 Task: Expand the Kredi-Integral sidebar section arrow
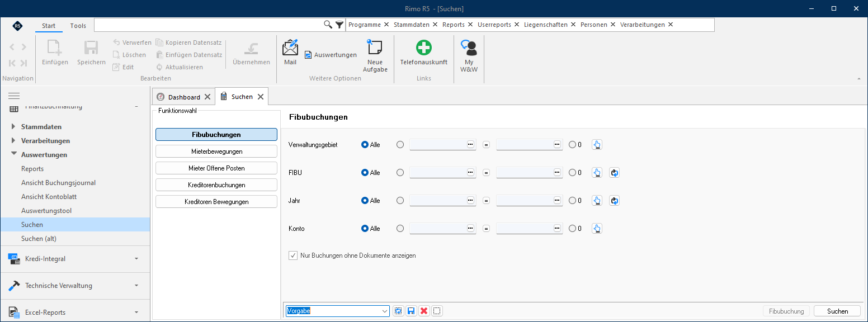[x=136, y=259]
